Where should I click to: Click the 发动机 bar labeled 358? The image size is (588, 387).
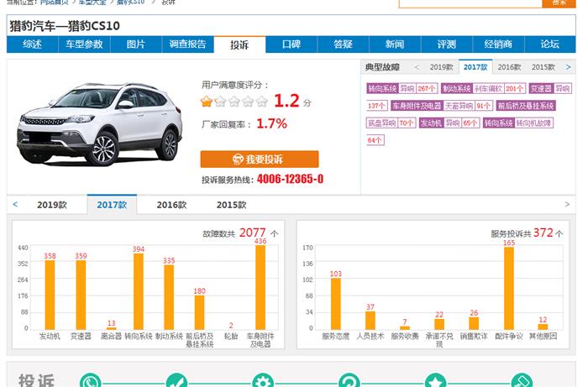(50, 295)
